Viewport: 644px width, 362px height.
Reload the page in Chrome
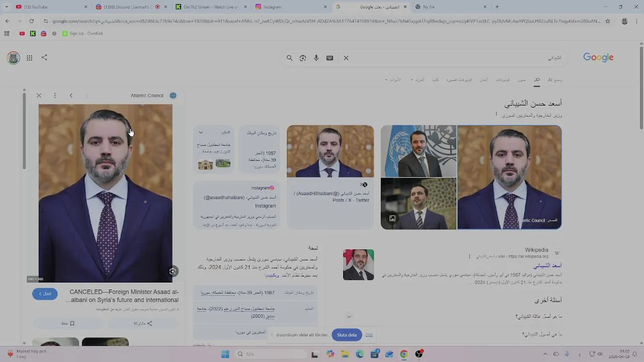(31, 21)
